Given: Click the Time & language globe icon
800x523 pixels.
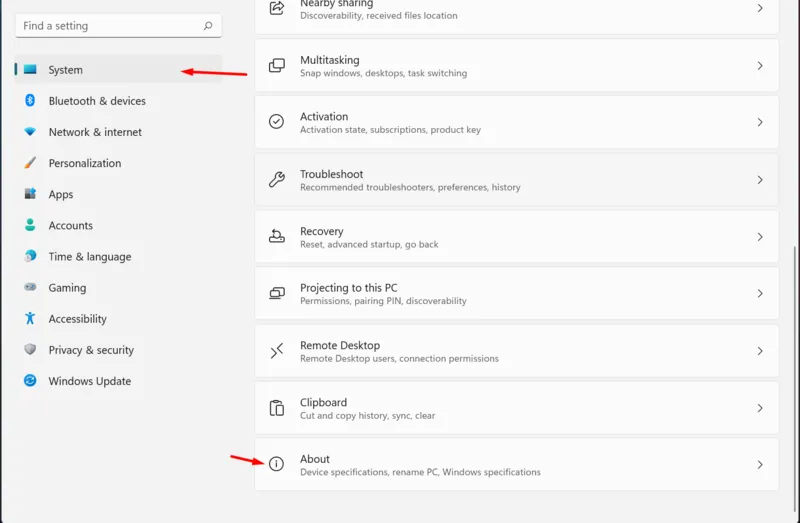Looking at the screenshot, I should [30, 256].
